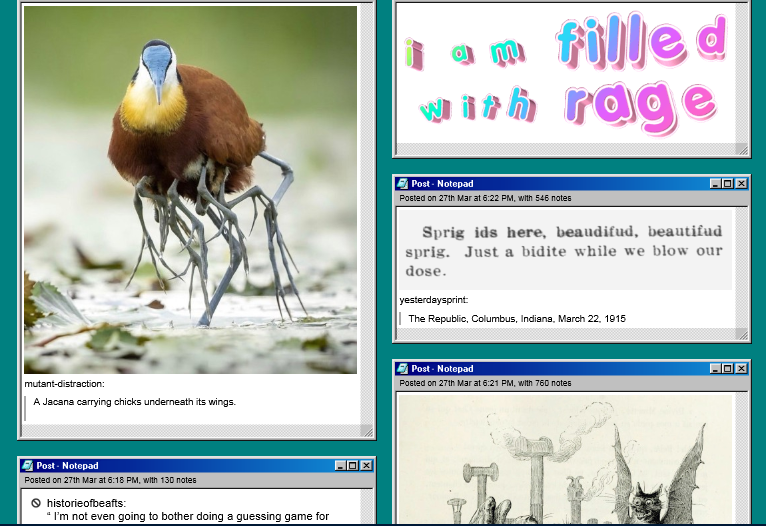This screenshot has height=526, width=766.
Task: Click 'The Republic, Columbus, Indiana, March 22, 1915' text
Action: tap(517, 319)
